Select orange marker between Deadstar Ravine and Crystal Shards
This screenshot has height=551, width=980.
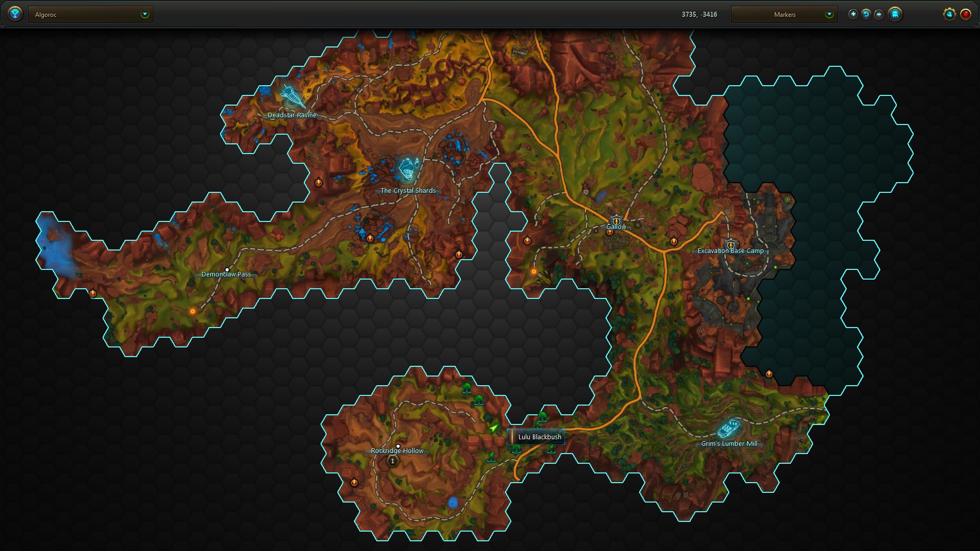pos(318,182)
